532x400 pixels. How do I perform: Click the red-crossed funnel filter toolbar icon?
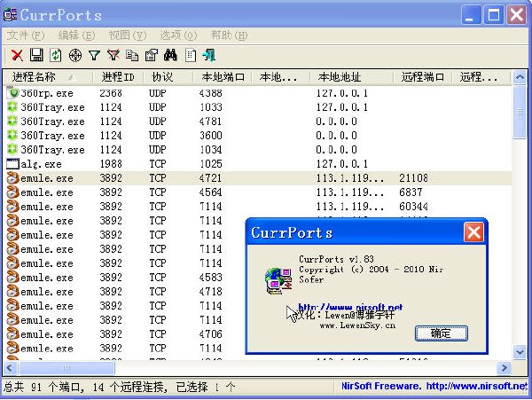point(113,55)
